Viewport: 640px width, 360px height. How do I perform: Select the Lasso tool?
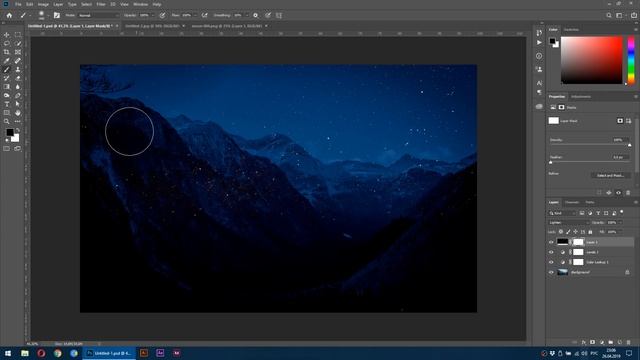tap(7, 43)
